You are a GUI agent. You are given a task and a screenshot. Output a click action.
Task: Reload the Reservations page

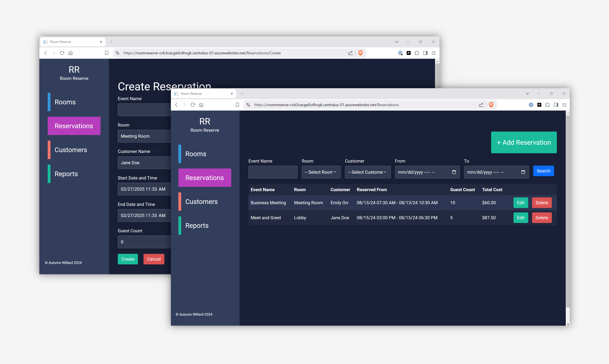(x=193, y=105)
